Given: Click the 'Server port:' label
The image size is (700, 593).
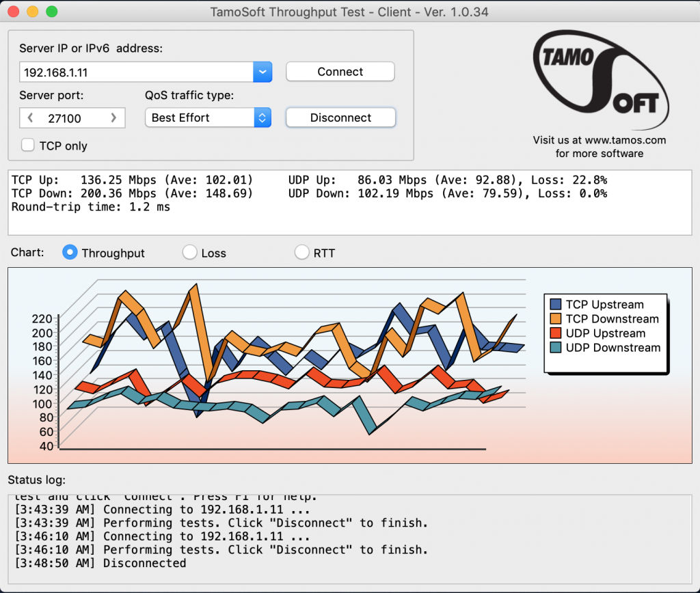Looking at the screenshot, I should pyautogui.click(x=51, y=95).
